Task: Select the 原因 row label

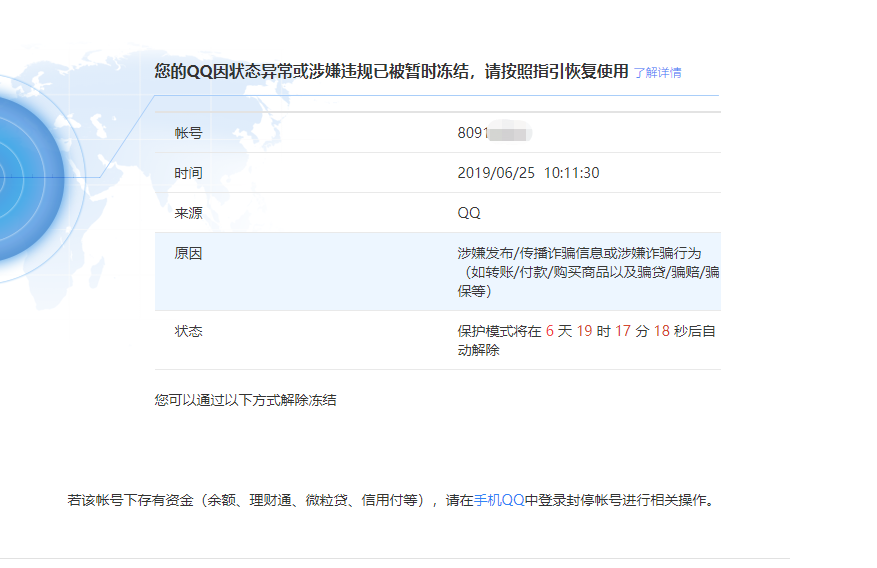Action: (x=188, y=254)
